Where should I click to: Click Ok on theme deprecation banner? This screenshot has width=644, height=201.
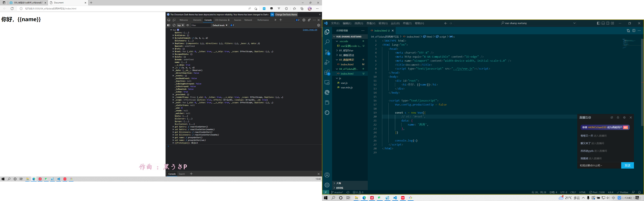pos(272,14)
